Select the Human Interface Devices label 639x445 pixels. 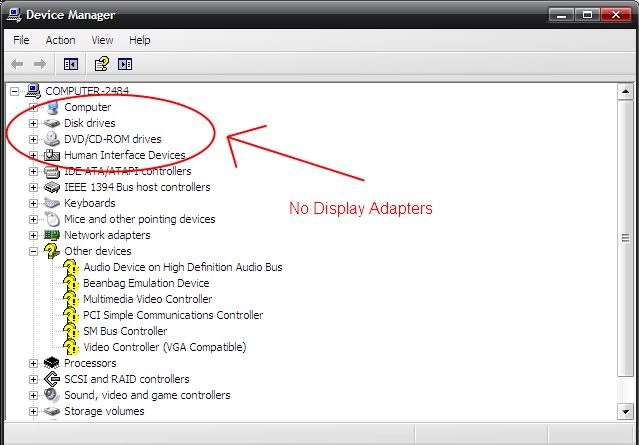(125, 155)
